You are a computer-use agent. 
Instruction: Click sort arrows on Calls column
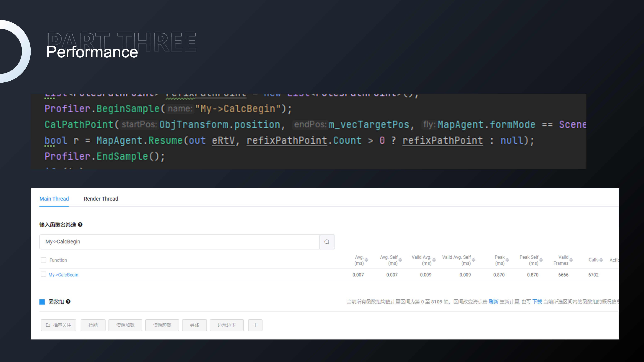(601, 260)
